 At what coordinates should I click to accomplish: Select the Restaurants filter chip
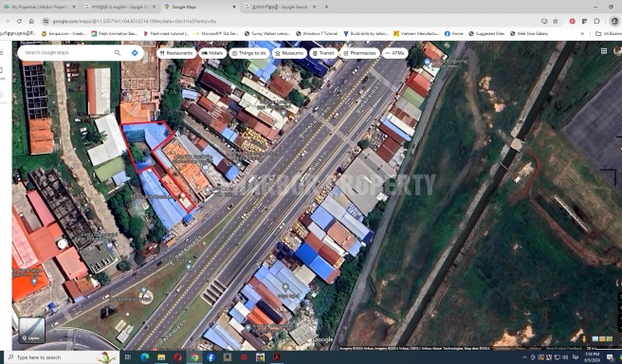(176, 53)
